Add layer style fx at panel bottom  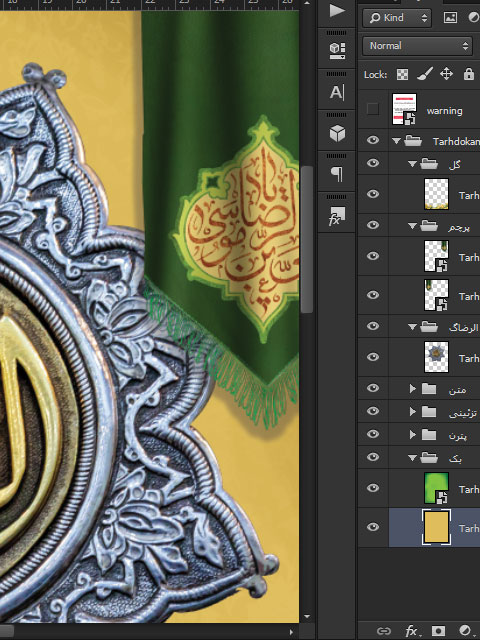tap(411, 631)
